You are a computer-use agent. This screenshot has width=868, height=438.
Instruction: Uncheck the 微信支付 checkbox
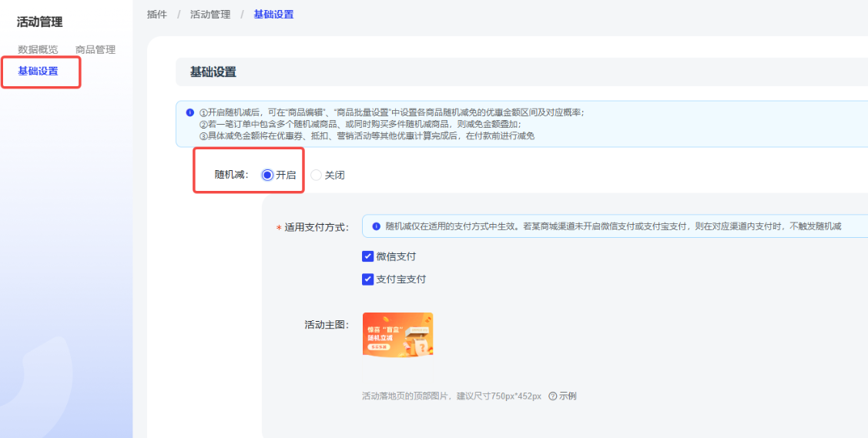tap(367, 256)
